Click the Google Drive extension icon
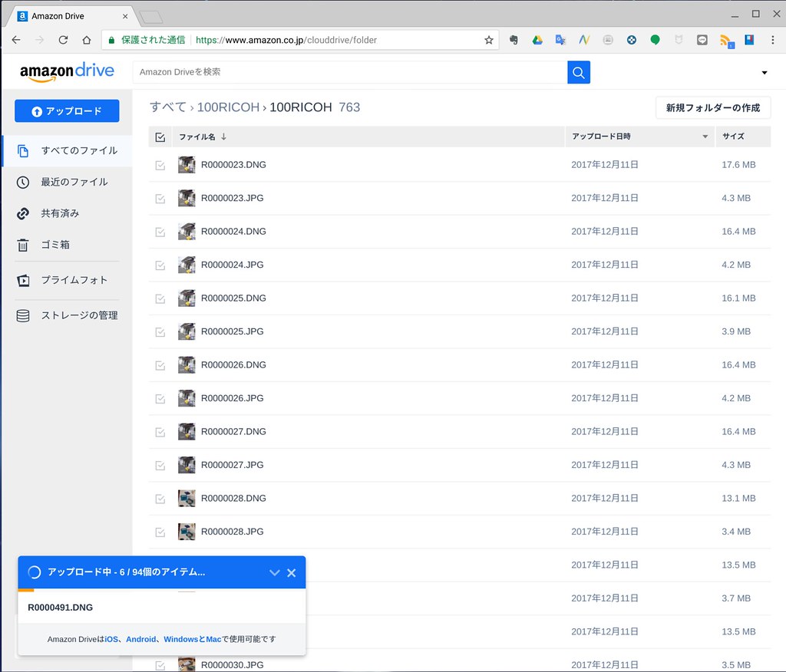Viewport: 786px width, 672px height. [x=537, y=40]
